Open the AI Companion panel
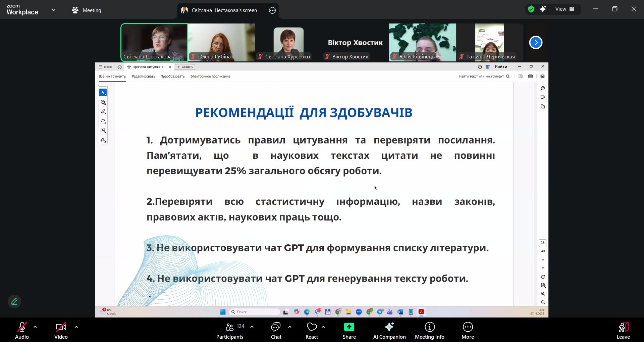 (389, 330)
